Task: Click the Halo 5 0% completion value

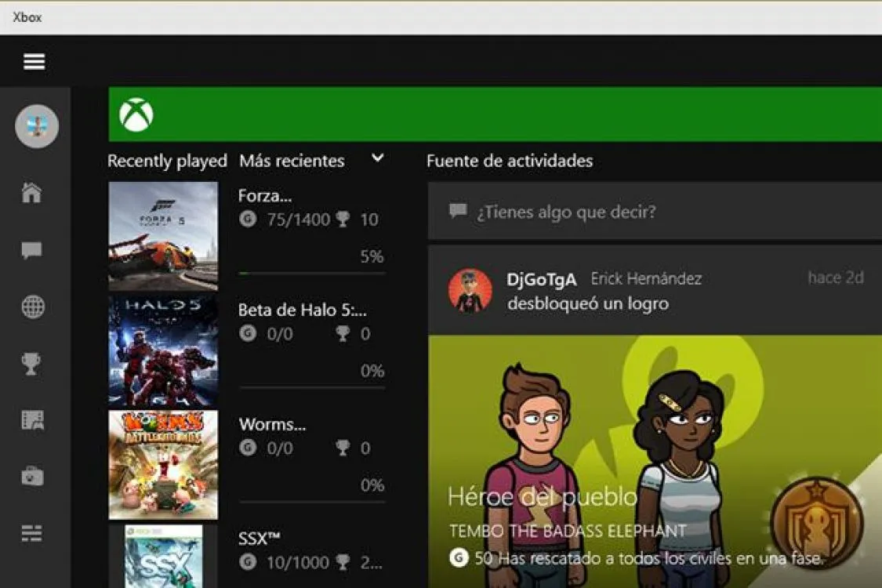Action: tap(372, 370)
